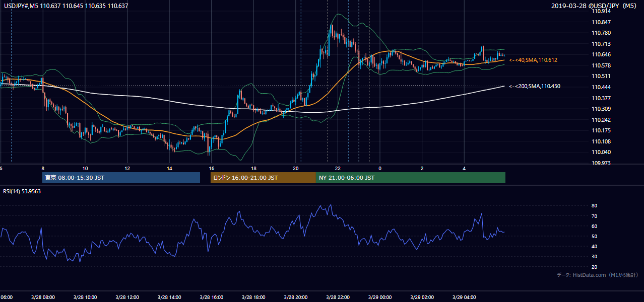This screenshot has height=302, width=644.
Task: Click RSI scale value 80
Action: click(x=595, y=206)
